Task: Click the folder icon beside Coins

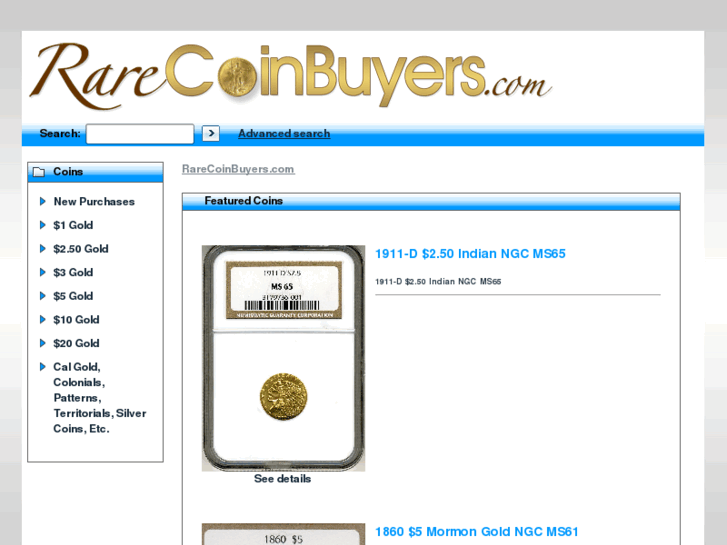Action: (x=39, y=172)
